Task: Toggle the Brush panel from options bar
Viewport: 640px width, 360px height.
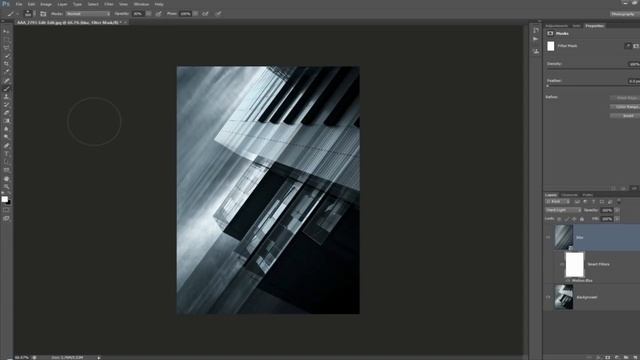Action: coord(43,14)
